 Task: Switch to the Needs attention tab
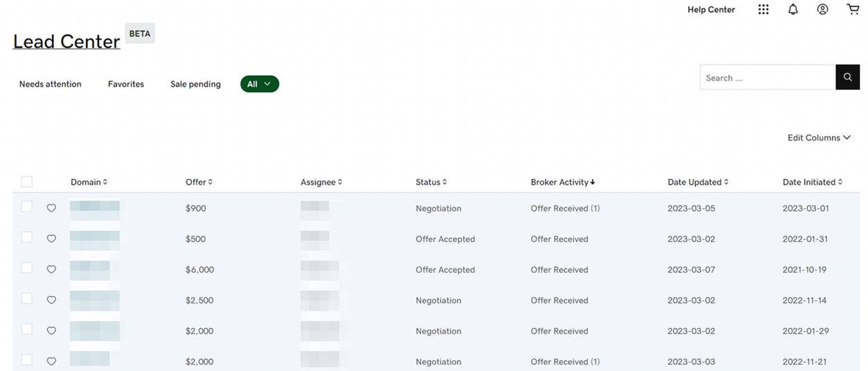(51, 84)
